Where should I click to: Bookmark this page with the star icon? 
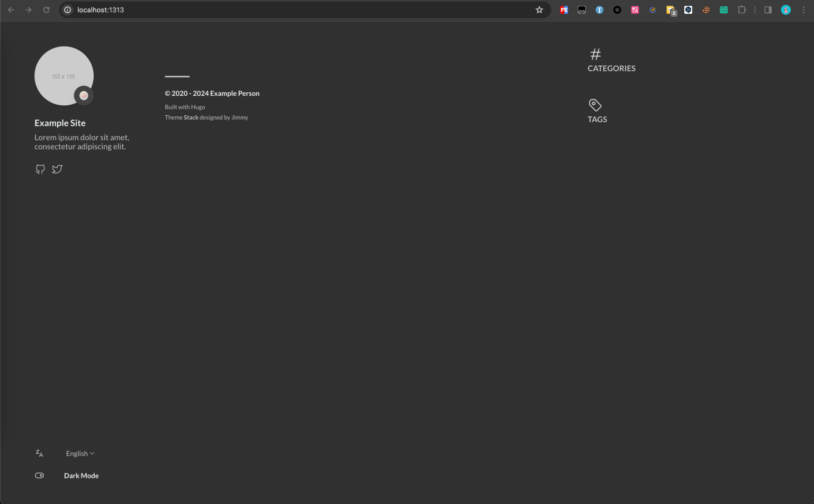pos(539,10)
